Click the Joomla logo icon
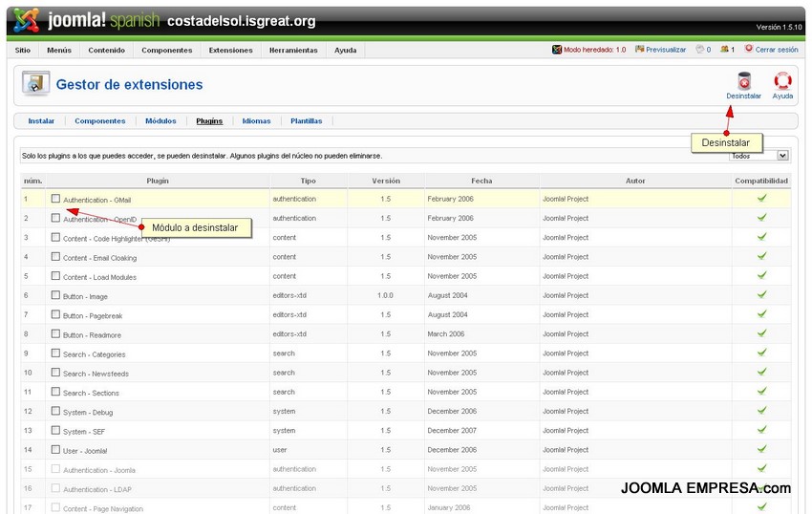The image size is (812, 514). tap(26, 20)
